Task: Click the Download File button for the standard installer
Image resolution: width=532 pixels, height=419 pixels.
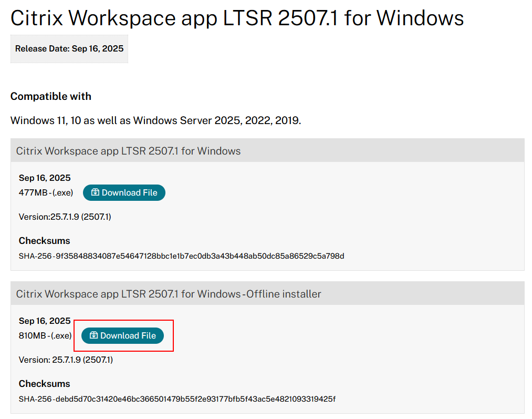Action: coord(124,192)
